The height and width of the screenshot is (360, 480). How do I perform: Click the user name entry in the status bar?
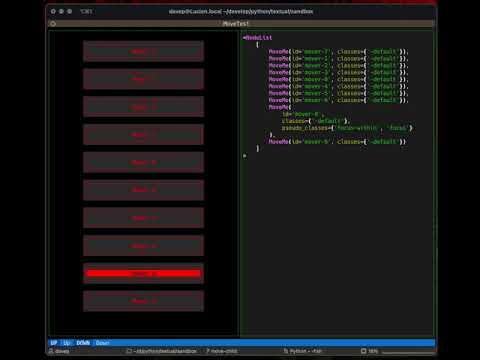point(59,351)
